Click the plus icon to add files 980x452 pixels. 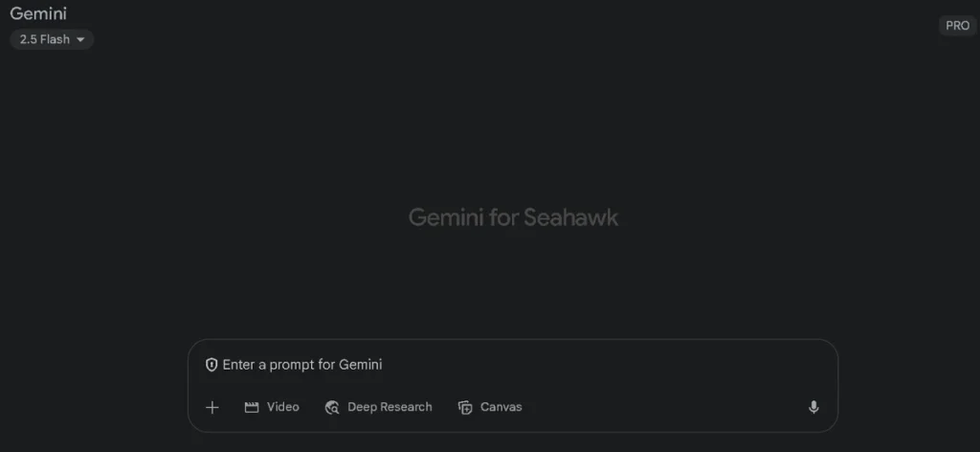coord(212,407)
